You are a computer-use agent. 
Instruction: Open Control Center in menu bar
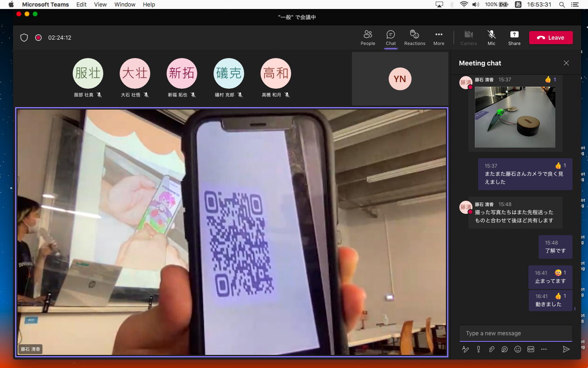click(575, 4)
